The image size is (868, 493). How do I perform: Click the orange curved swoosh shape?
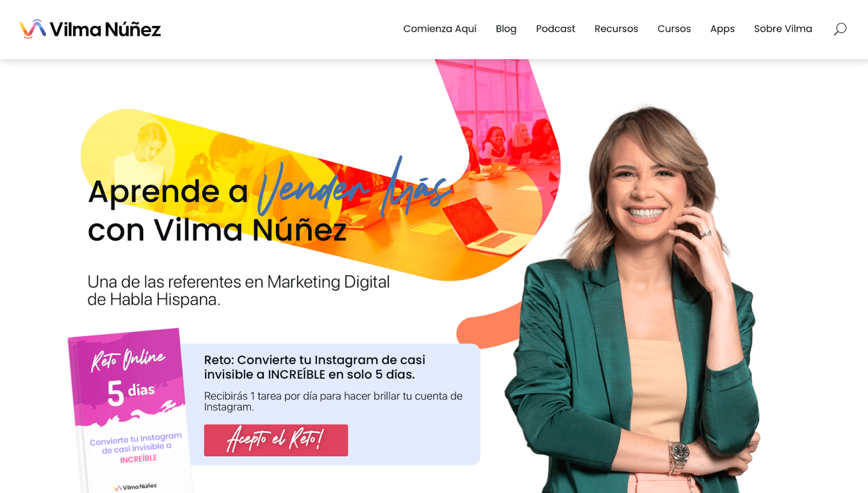click(x=488, y=325)
